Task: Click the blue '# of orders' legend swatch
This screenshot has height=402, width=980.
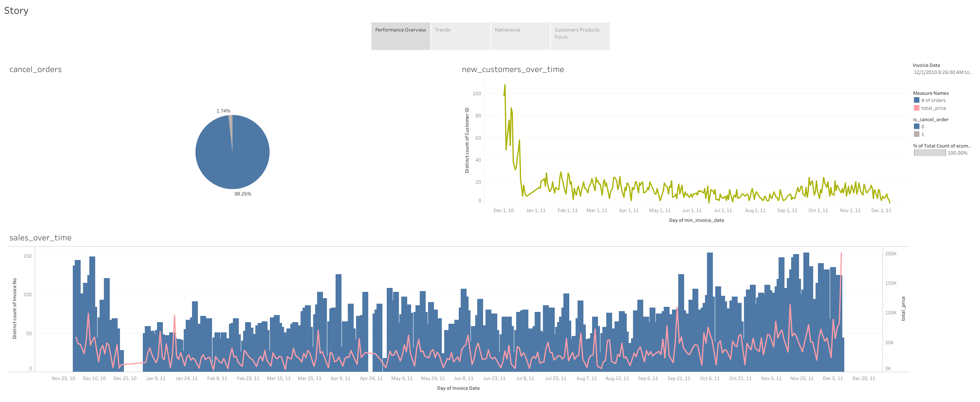Action: coord(916,100)
